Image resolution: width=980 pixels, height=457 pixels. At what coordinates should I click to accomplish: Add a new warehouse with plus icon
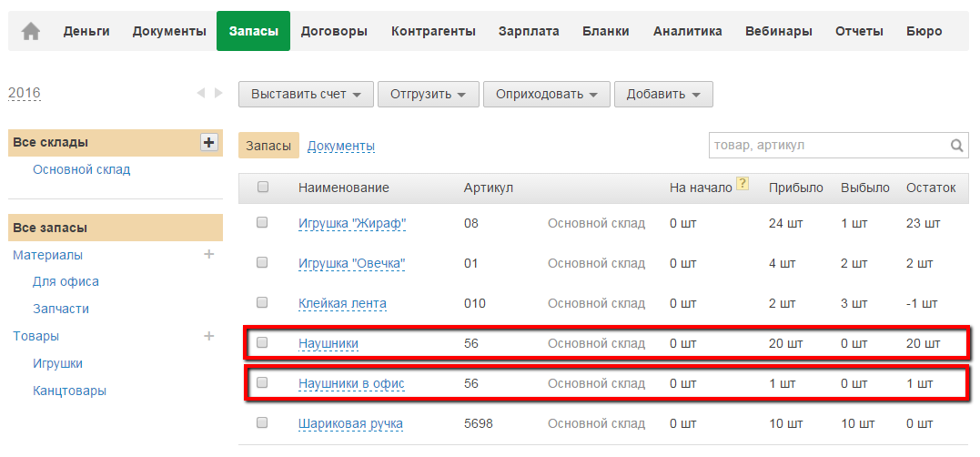pyautogui.click(x=209, y=142)
